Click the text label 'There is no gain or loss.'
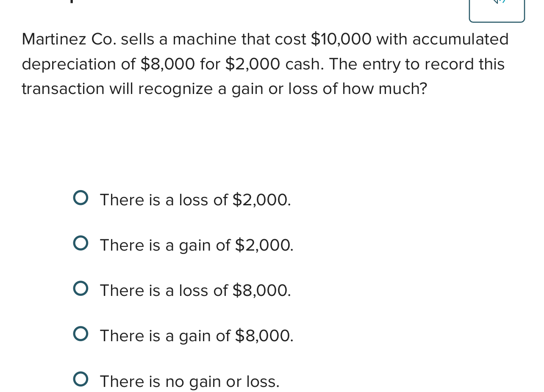Viewport: 544px width, 392px height. (x=189, y=381)
